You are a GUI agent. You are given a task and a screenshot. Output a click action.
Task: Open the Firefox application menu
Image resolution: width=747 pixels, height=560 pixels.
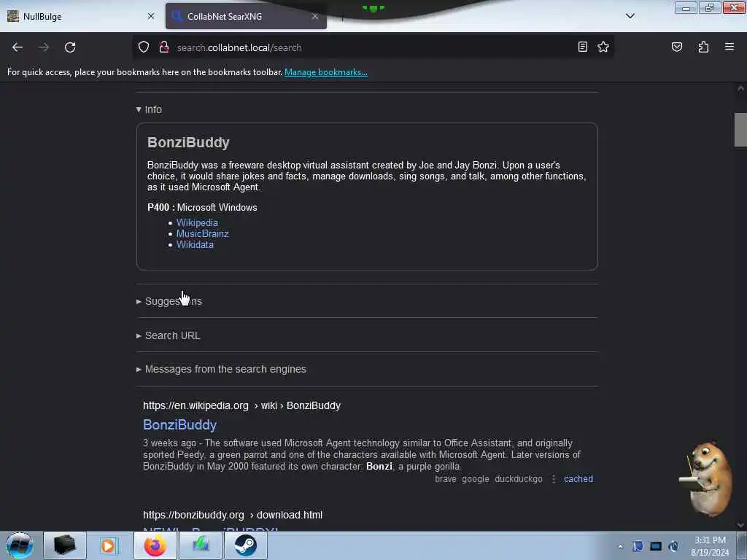tap(729, 47)
